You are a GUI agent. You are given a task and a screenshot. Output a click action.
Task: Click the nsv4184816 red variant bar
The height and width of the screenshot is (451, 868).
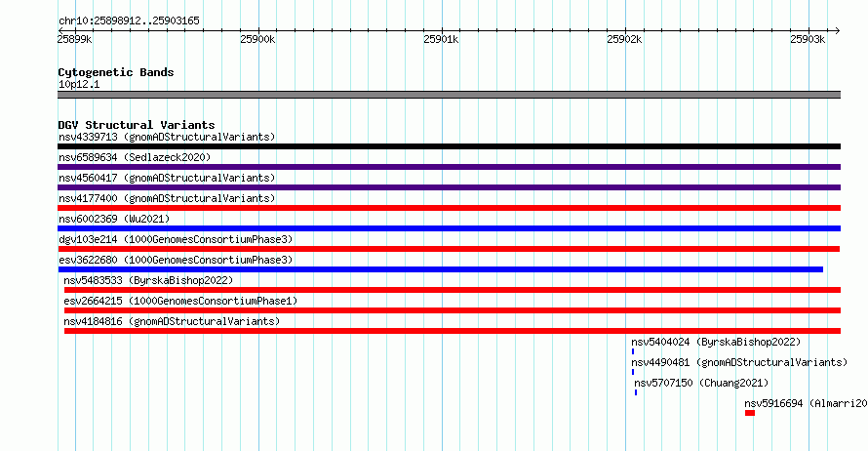(x=453, y=331)
